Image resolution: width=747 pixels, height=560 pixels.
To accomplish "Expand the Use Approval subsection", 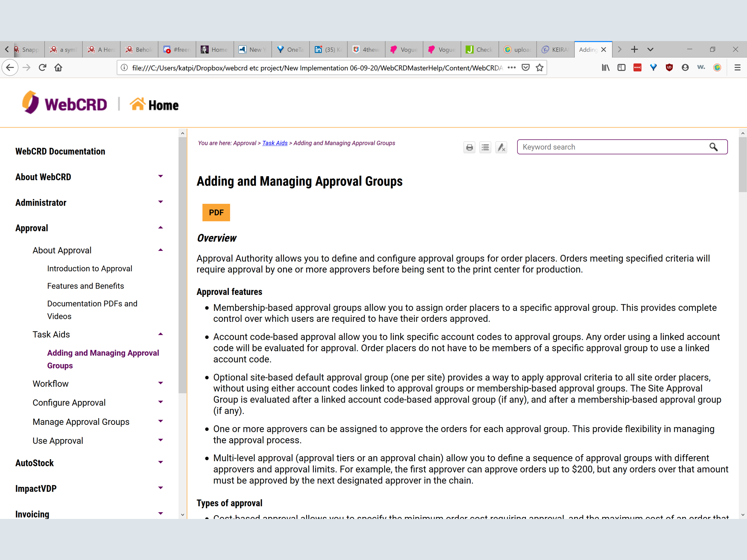I will tap(161, 440).
